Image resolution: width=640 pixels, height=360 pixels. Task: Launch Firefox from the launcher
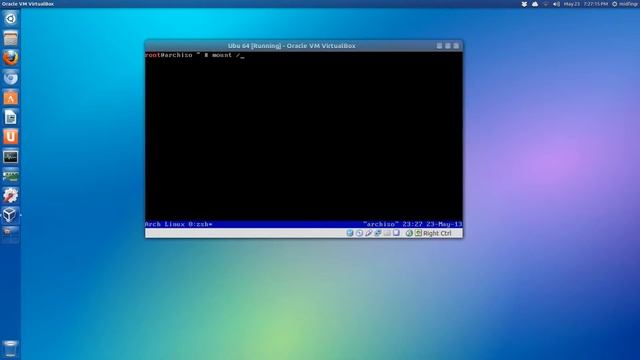pos(11,58)
